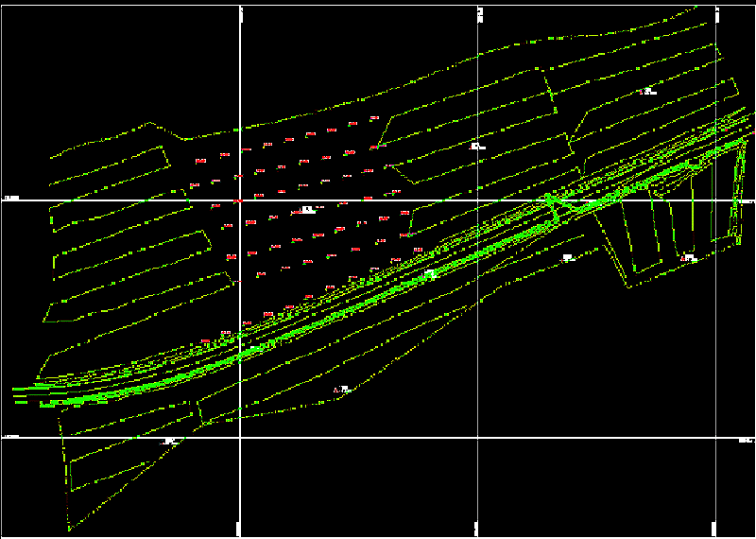Click intersection of middle vertical and upper horizontal gridlines
The height and width of the screenshot is (539, 756).
click(480, 200)
